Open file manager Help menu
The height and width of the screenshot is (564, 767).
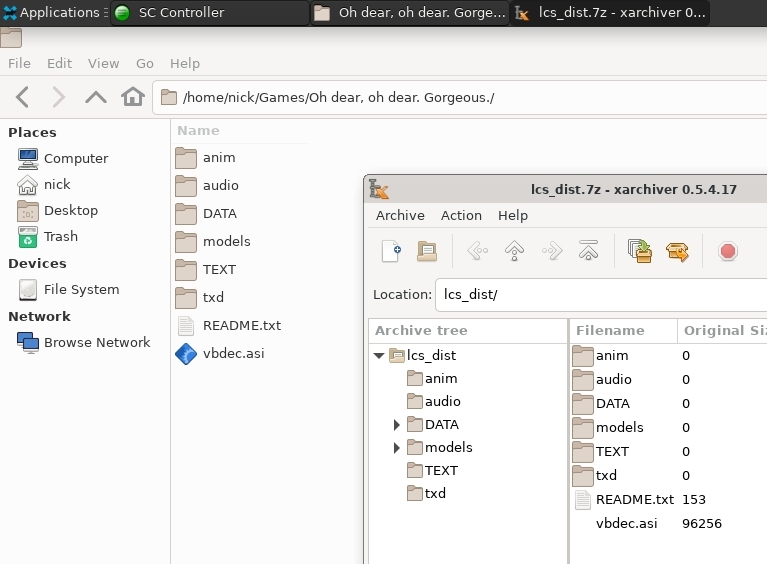[184, 64]
